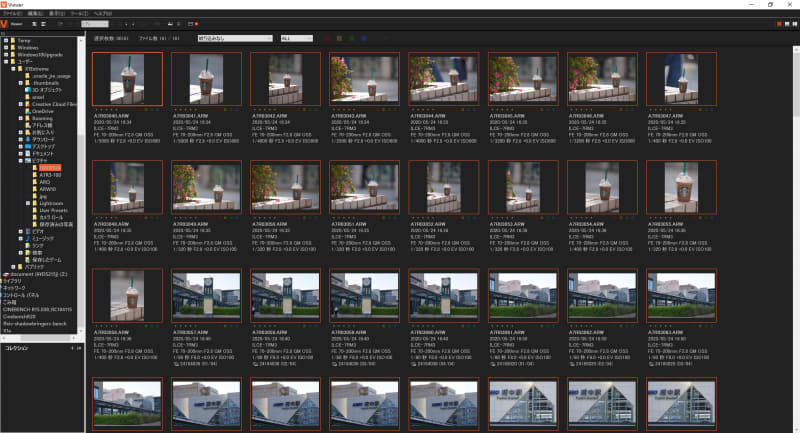Select the ARW10 folder
The image size is (800, 433).
tap(48, 189)
